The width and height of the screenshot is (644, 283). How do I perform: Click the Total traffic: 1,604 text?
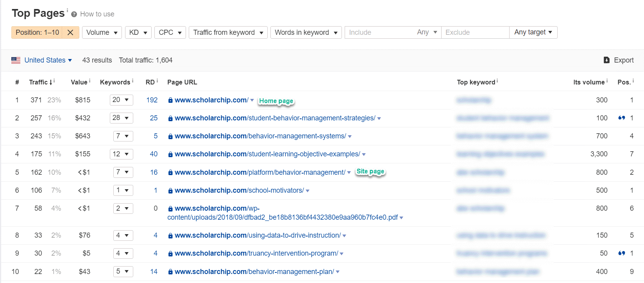point(146,60)
